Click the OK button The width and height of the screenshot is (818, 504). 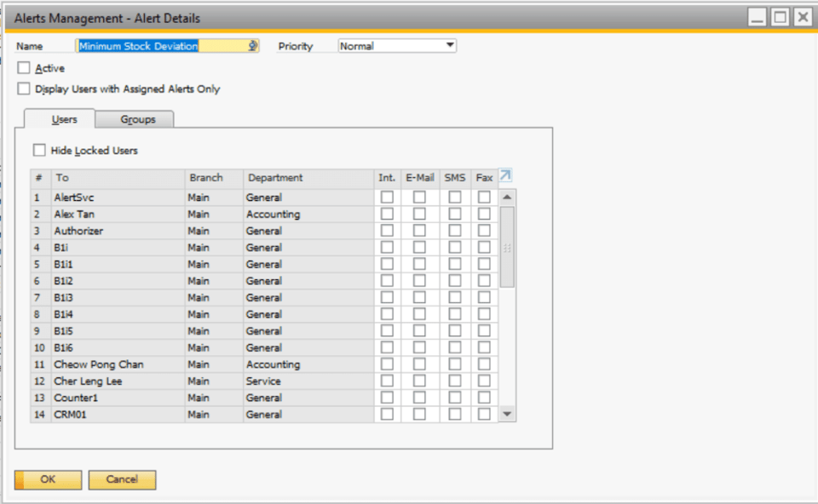tap(48, 479)
